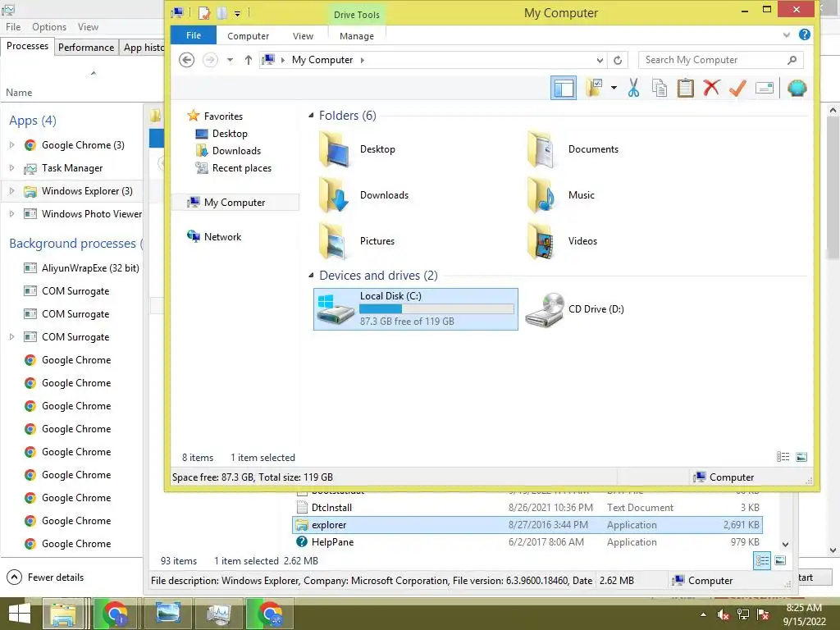Click the Search My Computer field

point(720,60)
